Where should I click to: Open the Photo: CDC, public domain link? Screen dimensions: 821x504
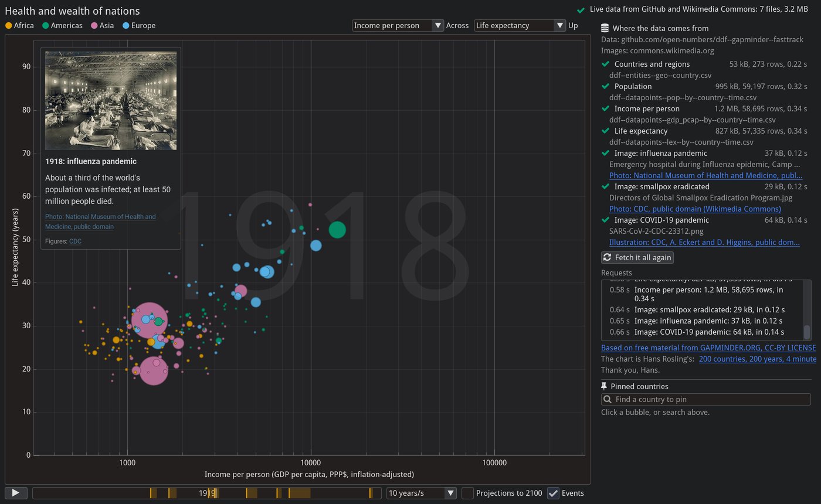coord(695,209)
